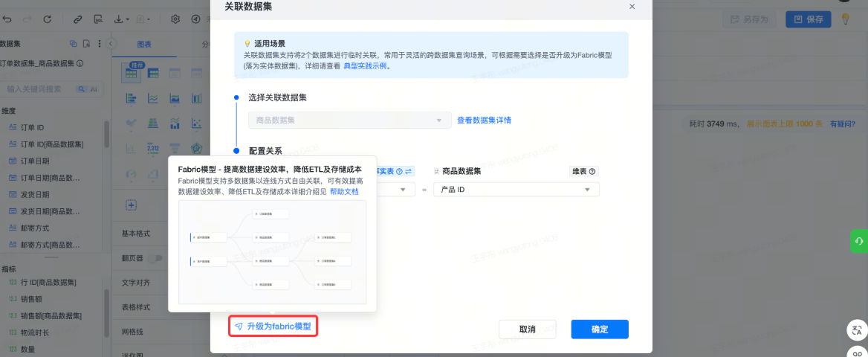Click the 另存为 button
868x357 pixels.
coord(750,19)
